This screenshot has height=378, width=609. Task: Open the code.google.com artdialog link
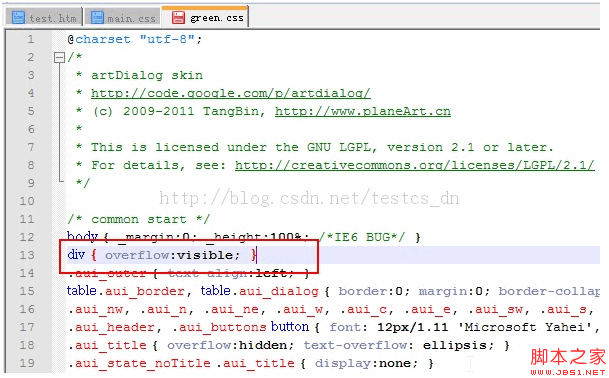point(231,93)
